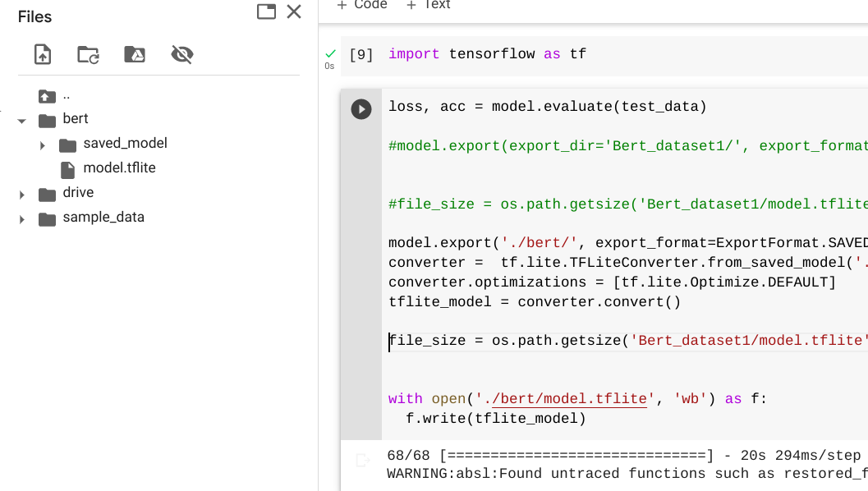868x491 pixels.
Task: Expand the sample_data folder
Action: pos(22,217)
